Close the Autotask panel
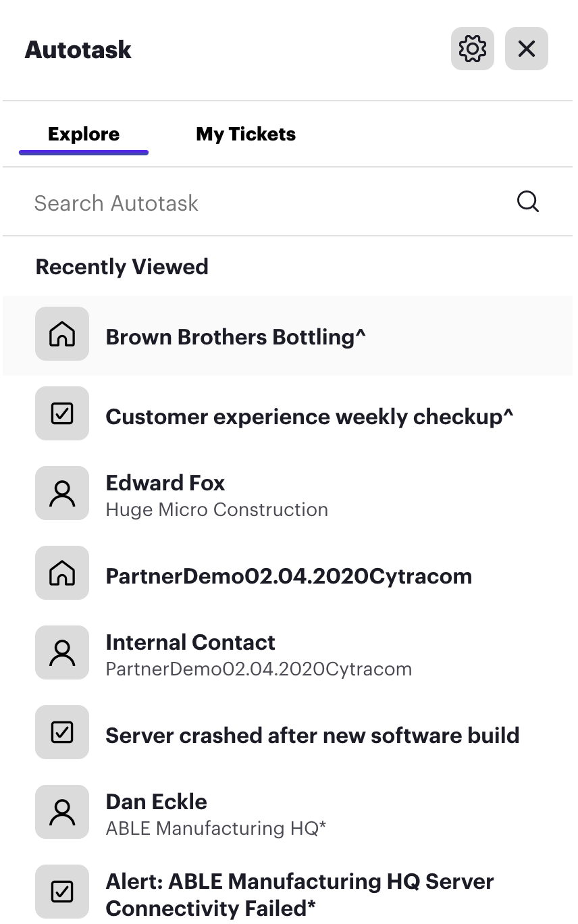The height and width of the screenshot is (924, 578). click(x=527, y=49)
